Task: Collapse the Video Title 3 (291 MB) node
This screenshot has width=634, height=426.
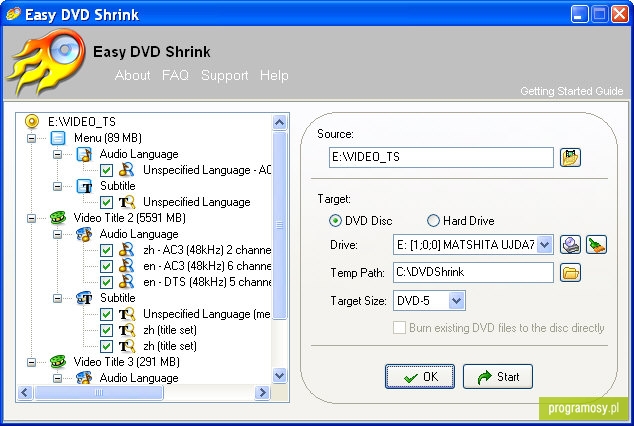Action: click(32, 362)
